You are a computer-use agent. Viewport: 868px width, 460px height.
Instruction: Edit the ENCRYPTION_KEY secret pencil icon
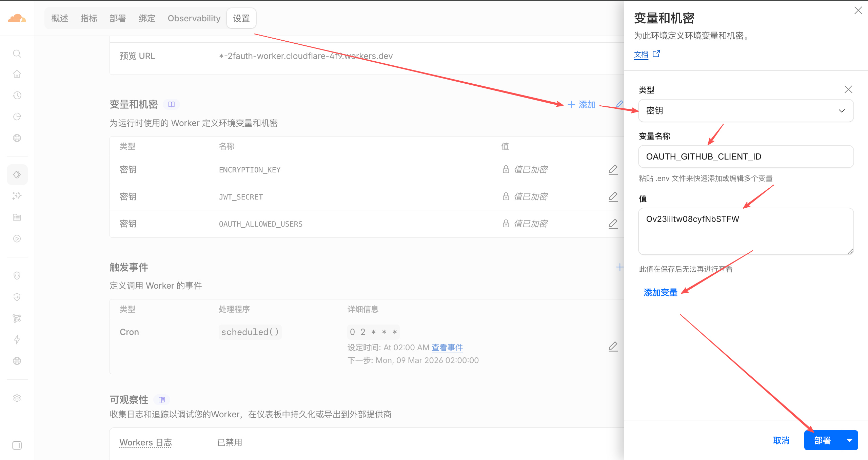[x=613, y=169]
